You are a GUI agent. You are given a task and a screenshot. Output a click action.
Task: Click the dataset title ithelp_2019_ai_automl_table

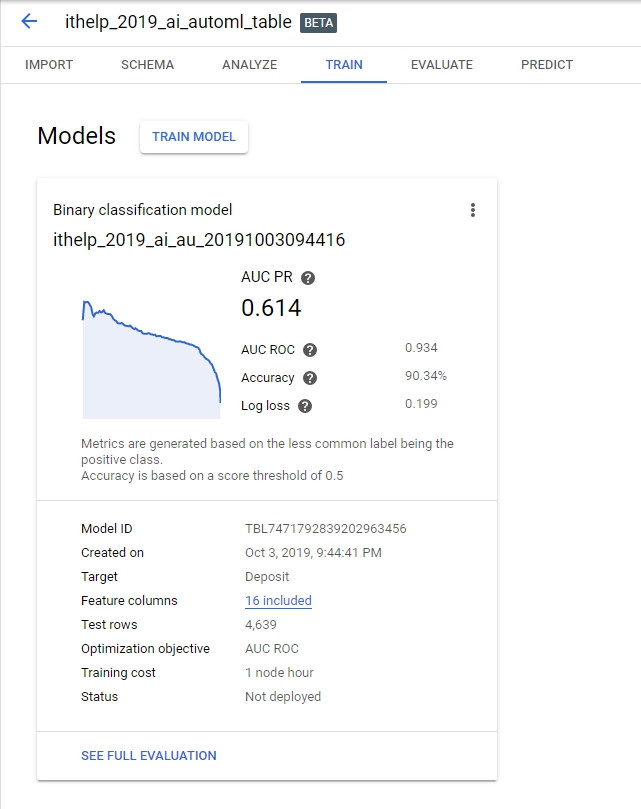178,22
